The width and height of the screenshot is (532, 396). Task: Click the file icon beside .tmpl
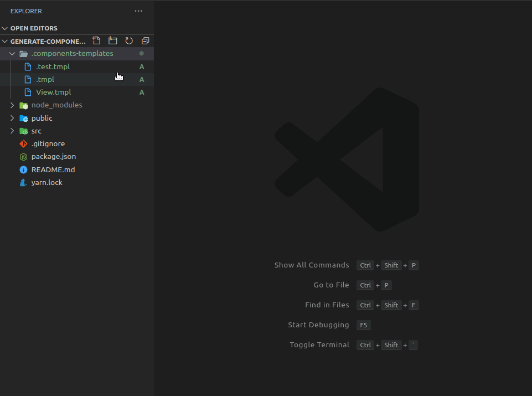(28, 79)
